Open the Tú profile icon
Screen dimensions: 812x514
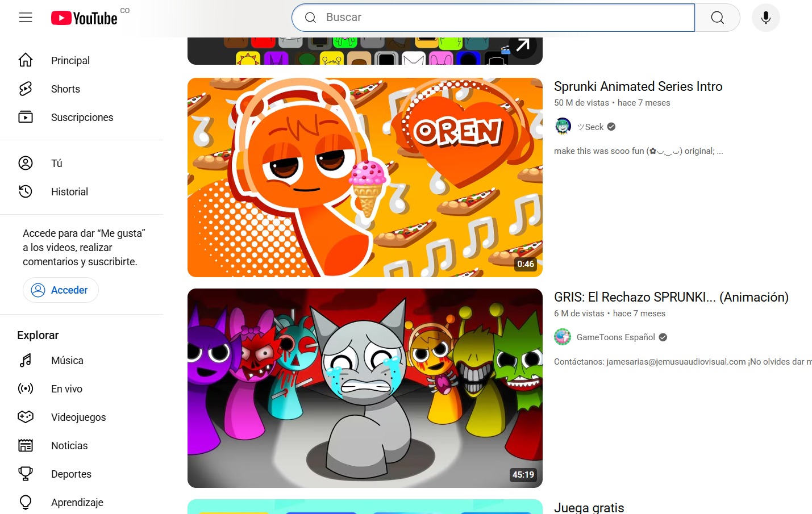[x=26, y=163]
